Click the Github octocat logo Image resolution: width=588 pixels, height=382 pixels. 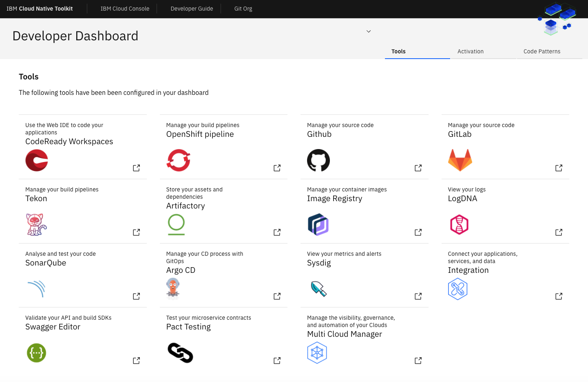[318, 160]
